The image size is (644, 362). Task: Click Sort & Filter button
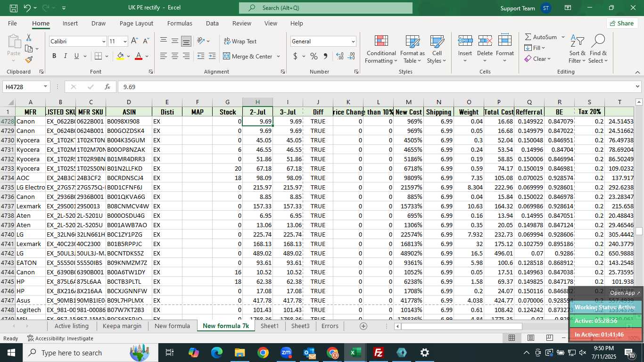click(x=577, y=49)
